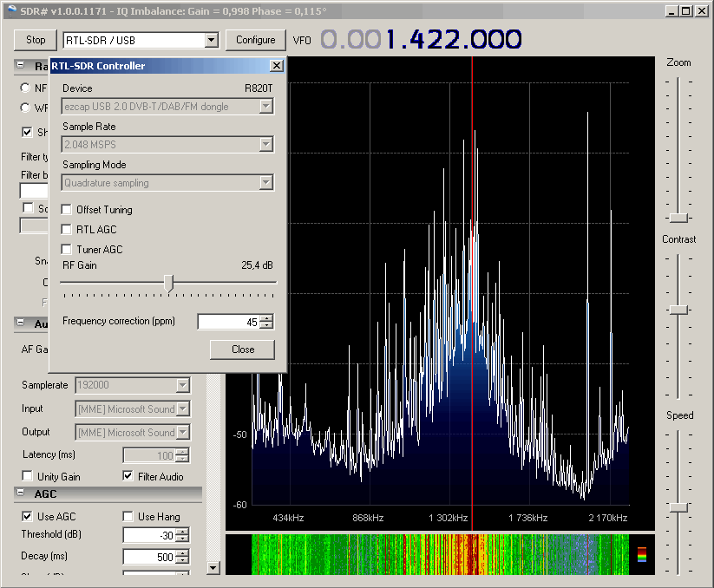The height and width of the screenshot is (588, 714).
Task: Close the RTL-SDR Controller dialog via X
Action: pyautogui.click(x=276, y=66)
